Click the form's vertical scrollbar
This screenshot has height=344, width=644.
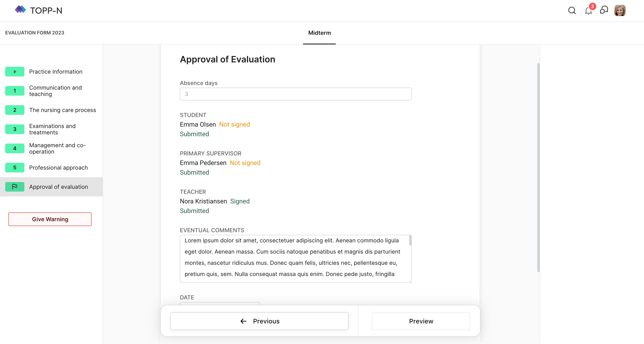point(538,167)
